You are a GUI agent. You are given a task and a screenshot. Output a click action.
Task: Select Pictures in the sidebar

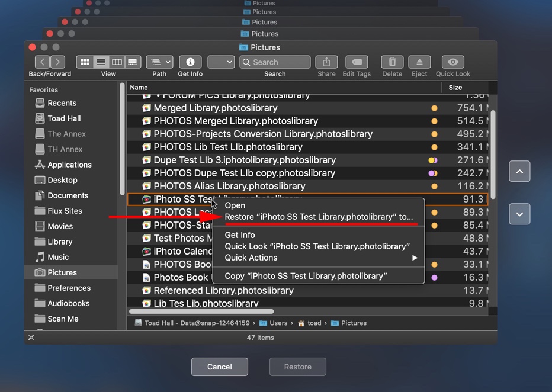click(x=70, y=273)
